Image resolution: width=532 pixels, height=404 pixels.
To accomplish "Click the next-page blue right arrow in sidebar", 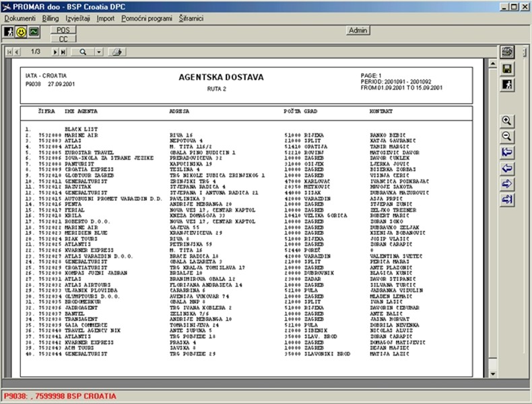I will (507, 184).
